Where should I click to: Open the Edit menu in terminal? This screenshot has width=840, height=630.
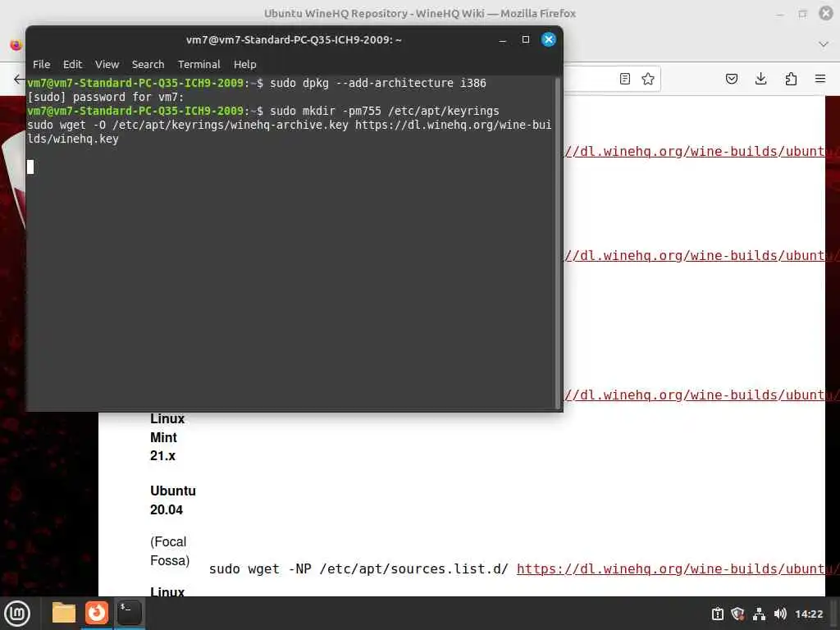pos(72,64)
